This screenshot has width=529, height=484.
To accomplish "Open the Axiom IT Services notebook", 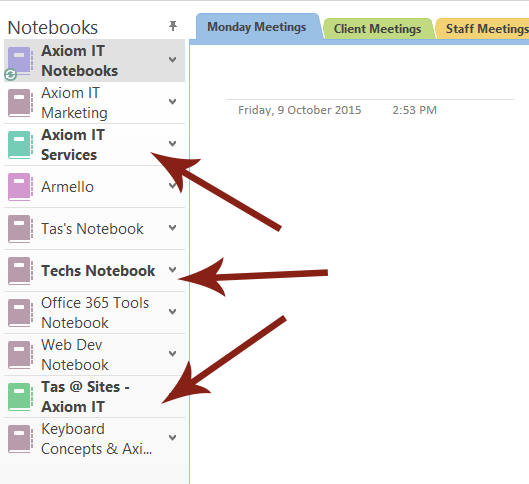I will (x=94, y=145).
